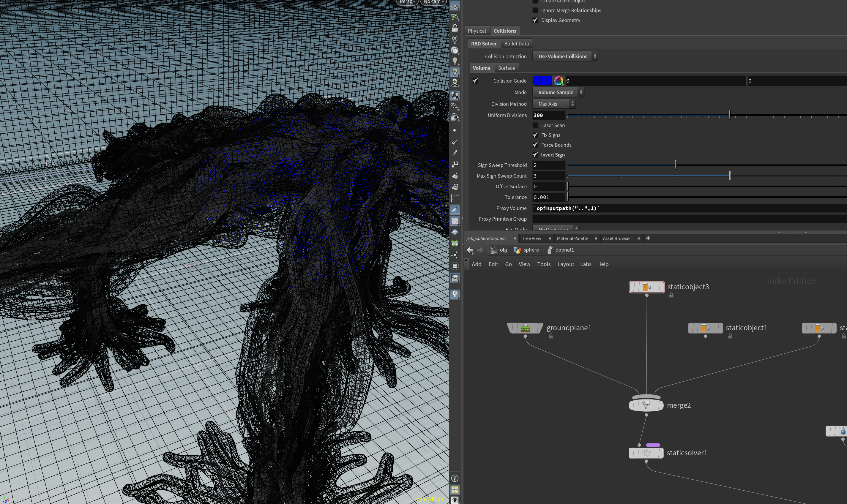
Task: Open the Collision Detection dropdown
Action: pos(565,56)
